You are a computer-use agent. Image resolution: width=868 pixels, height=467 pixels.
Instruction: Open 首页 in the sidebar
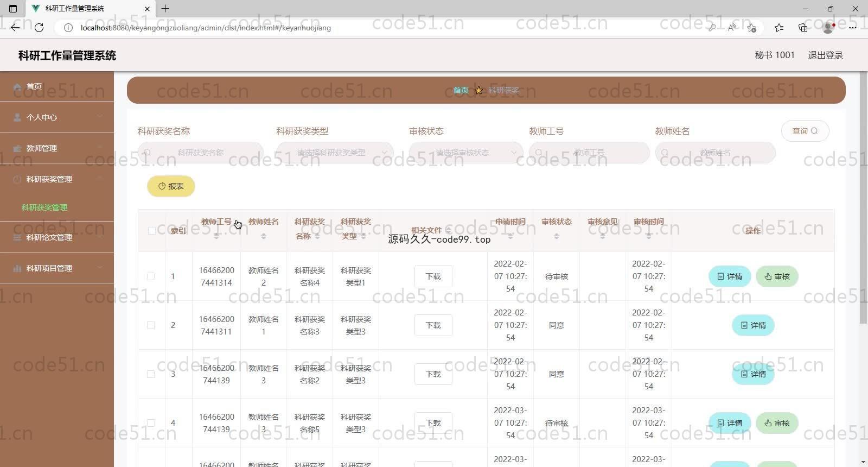click(57, 86)
